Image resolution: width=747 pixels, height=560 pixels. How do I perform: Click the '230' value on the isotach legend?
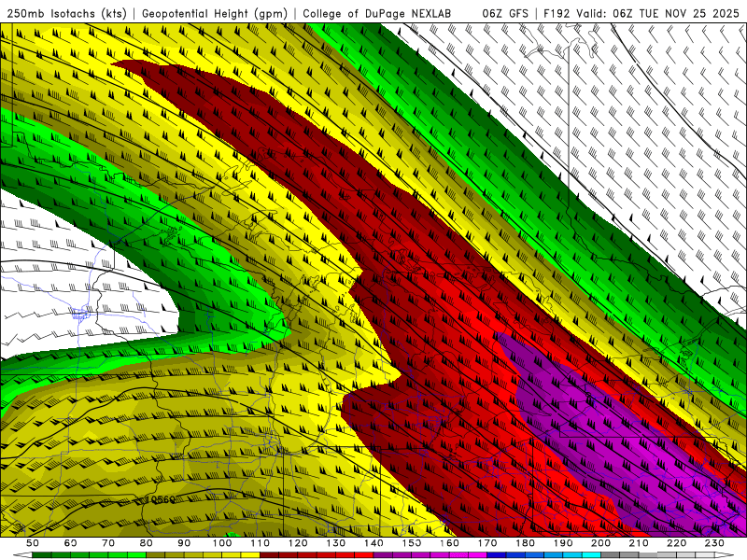tap(714, 543)
